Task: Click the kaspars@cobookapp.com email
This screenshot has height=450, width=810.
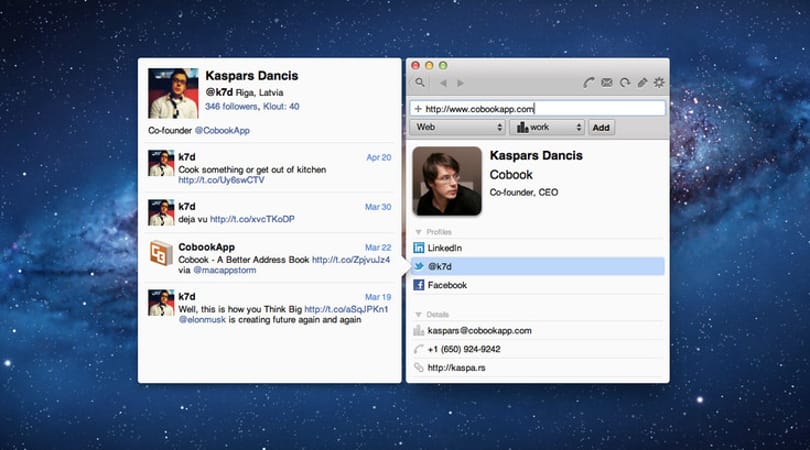Action: (479, 331)
